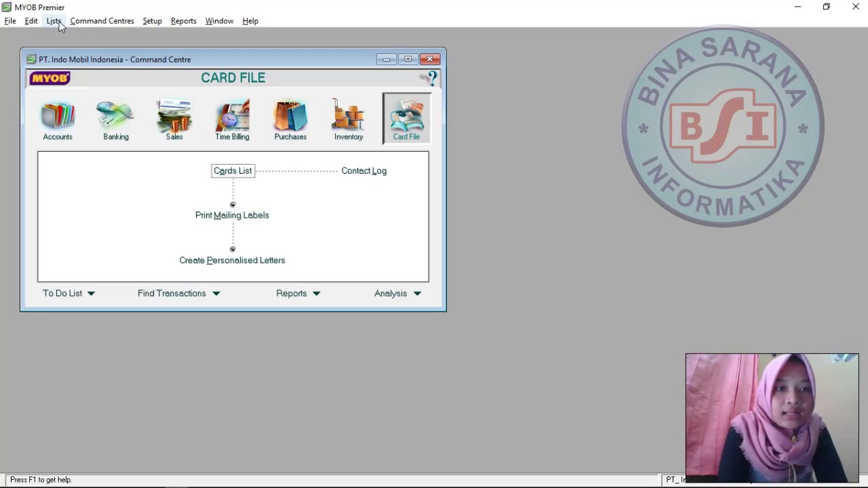Open the Command Centres menu
This screenshot has height=488, width=868.
click(102, 21)
